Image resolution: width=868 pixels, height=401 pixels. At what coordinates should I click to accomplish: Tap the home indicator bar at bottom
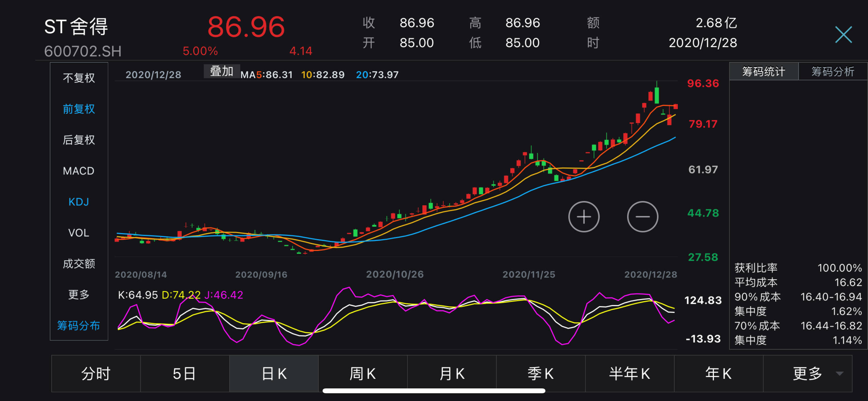point(434,391)
